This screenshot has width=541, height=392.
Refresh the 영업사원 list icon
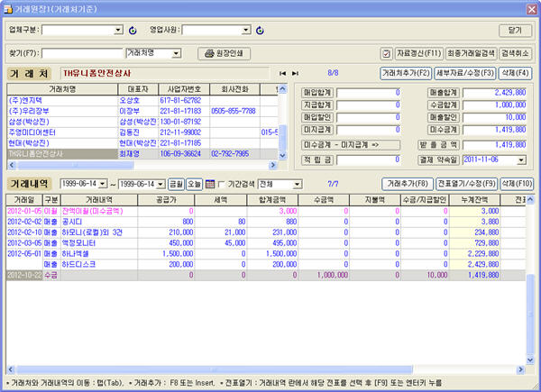pos(260,31)
